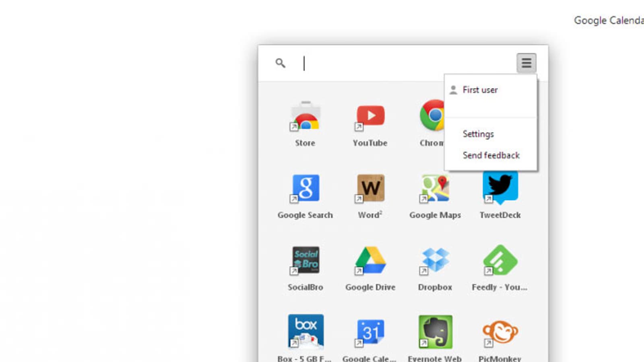
Task: Launch the YouTube app
Action: click(x=370, y=116)
